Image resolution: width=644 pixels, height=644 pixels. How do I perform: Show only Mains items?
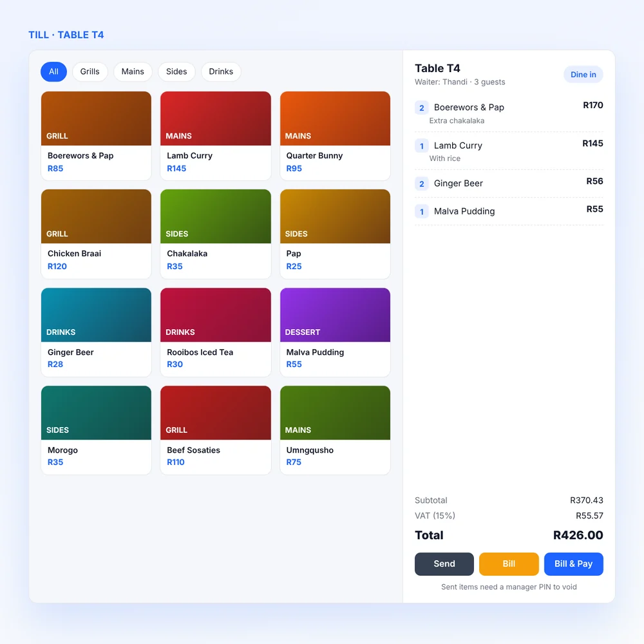point(133,71)
